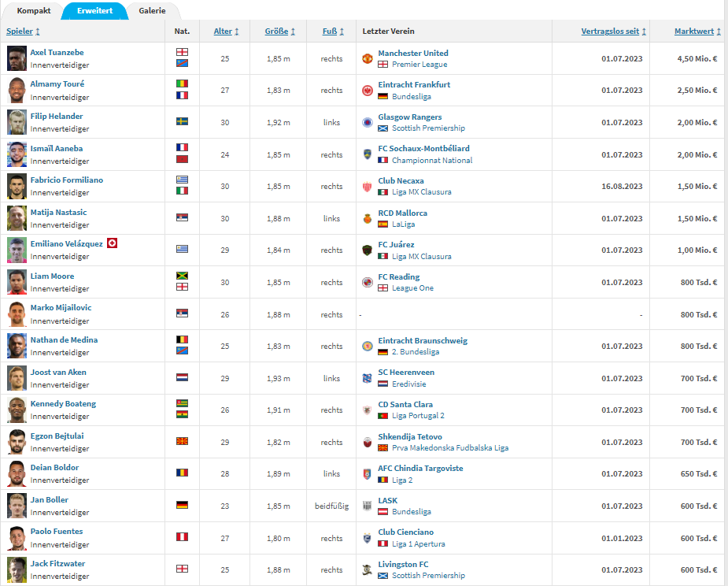The width and height of the screenshot is (728, 586).
Task: Open Kennedy Boateng's player photo
Action: (x=17, y=410)
